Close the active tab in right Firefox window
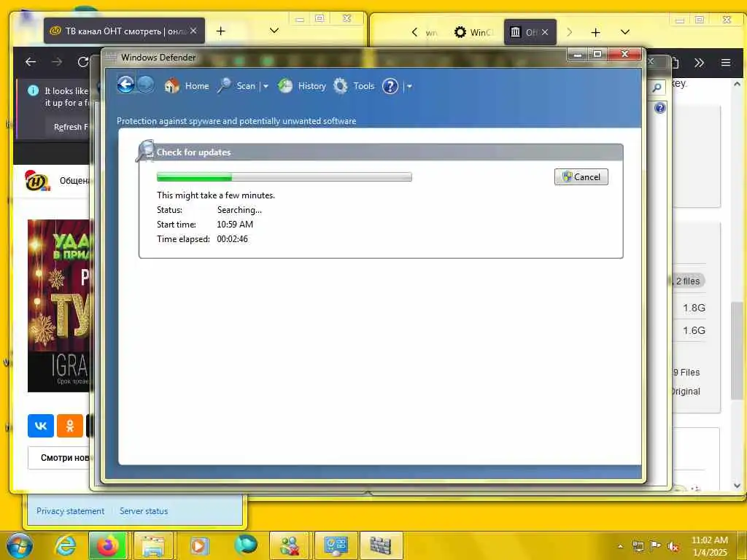This screenshot has height=560, width=747. click(x=545, y=32)
